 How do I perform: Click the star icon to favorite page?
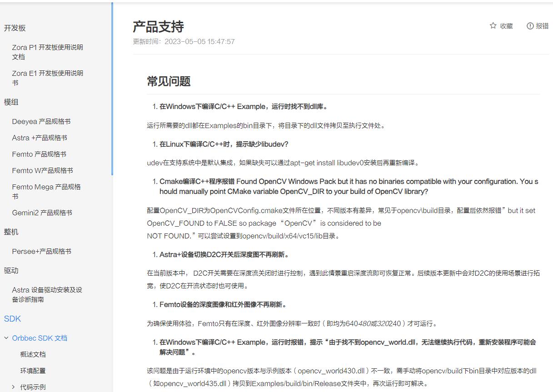point(493,26)
